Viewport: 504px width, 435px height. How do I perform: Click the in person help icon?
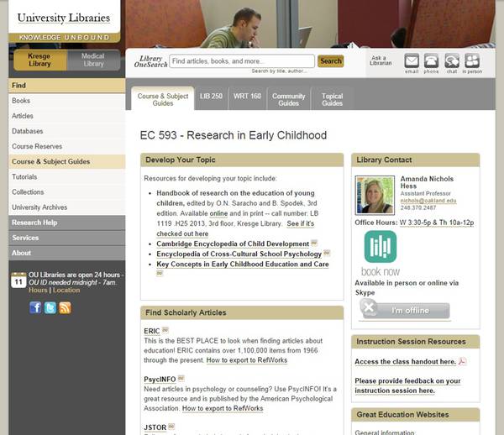point(472,60)
